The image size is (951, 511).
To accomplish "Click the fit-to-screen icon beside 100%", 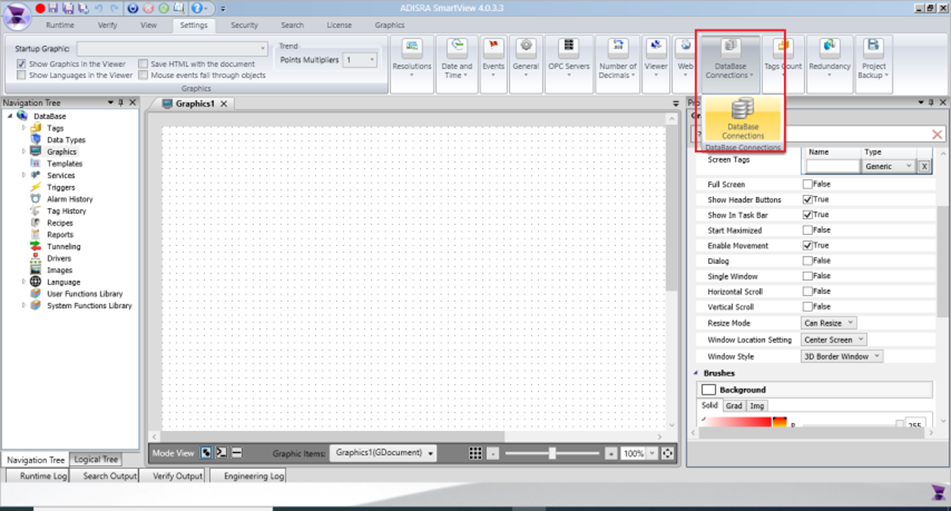I will [x=667, y=453].
